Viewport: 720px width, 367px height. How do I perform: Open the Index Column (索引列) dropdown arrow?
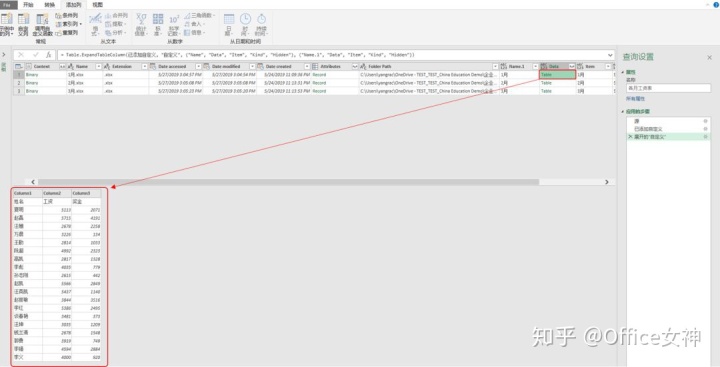coord(81,24)
